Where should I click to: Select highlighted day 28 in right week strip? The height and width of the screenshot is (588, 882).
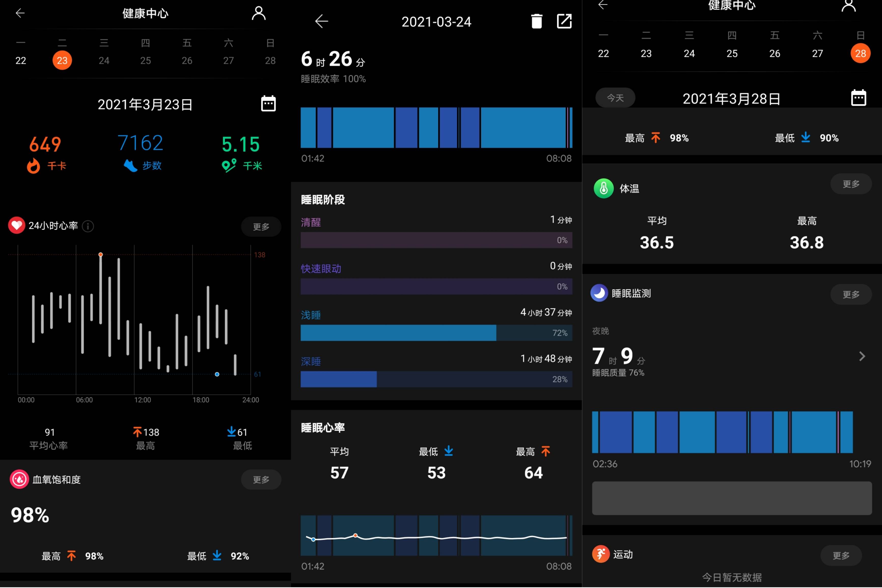(861, 53)
